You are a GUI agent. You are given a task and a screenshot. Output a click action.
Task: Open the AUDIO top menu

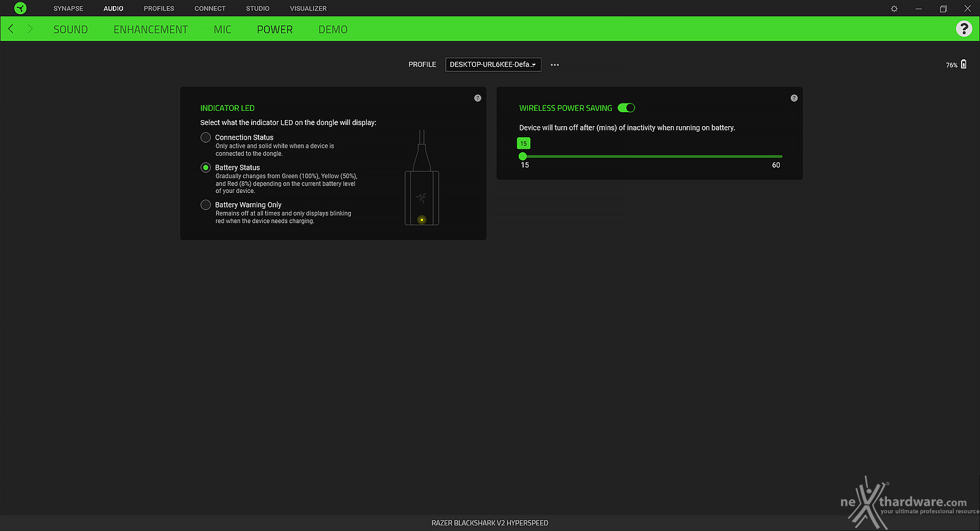(113, 9)
